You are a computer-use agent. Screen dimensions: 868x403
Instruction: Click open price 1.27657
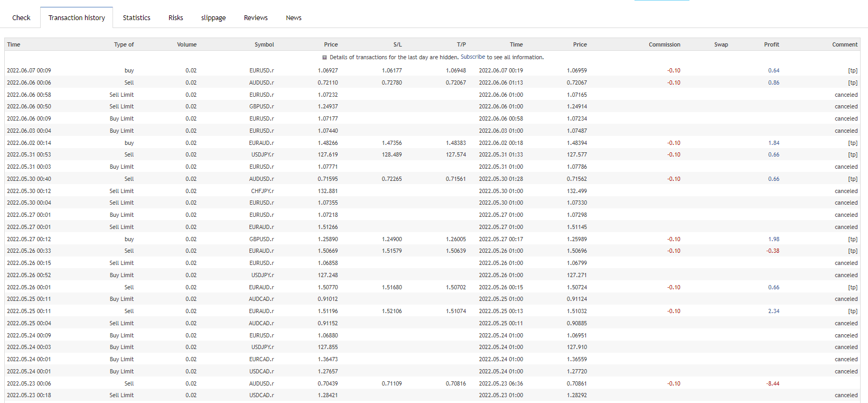(328, 371)
